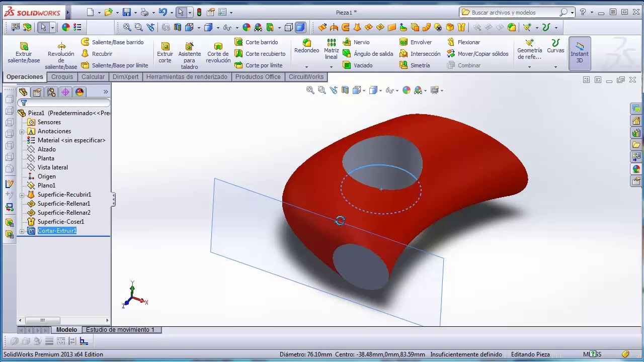This screenshot has width=644, height=362.
Task: Open Edit Appearance color ball in view toolbar
Action: coord(407,90)
